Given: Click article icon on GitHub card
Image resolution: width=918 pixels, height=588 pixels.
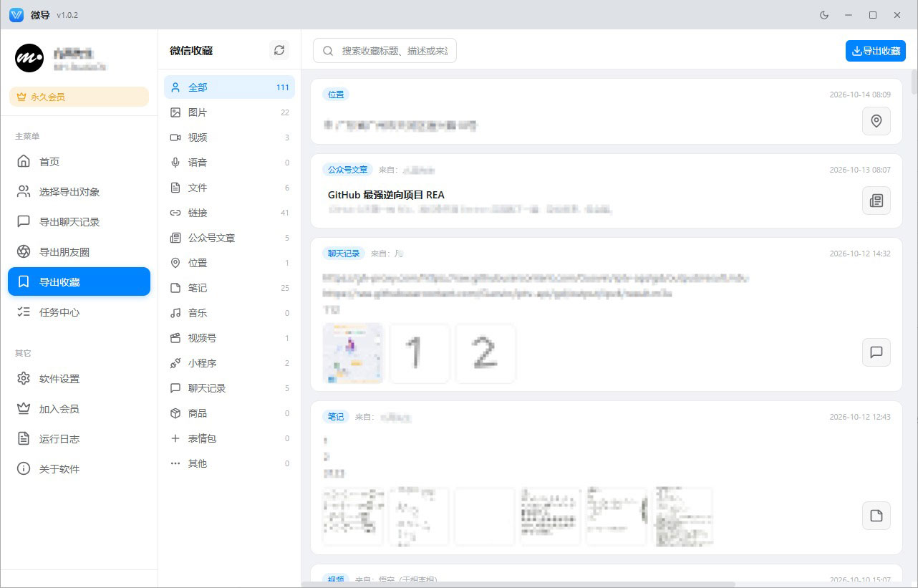Looking at the screenshot, I should point(876,201).
